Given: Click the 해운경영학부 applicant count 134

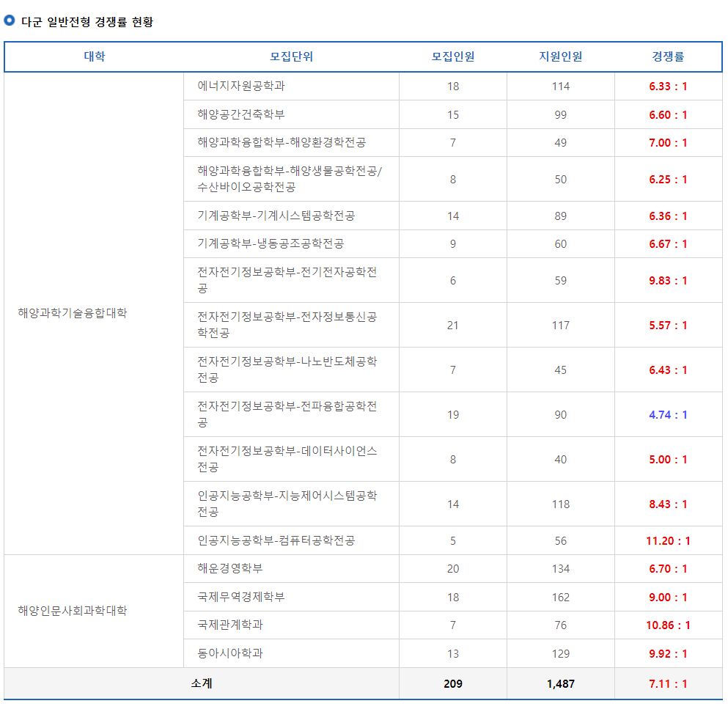Looking at the screenshot, I should [x=560, y=568].
